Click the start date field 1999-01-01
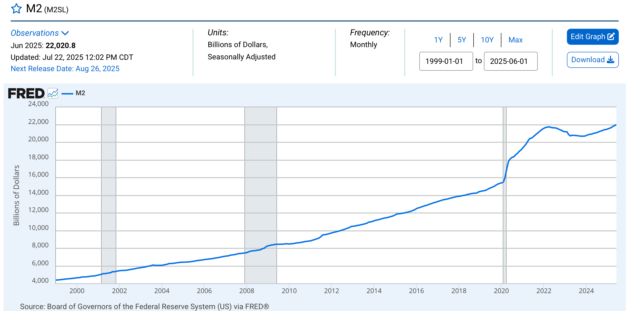 pos(446,61)
